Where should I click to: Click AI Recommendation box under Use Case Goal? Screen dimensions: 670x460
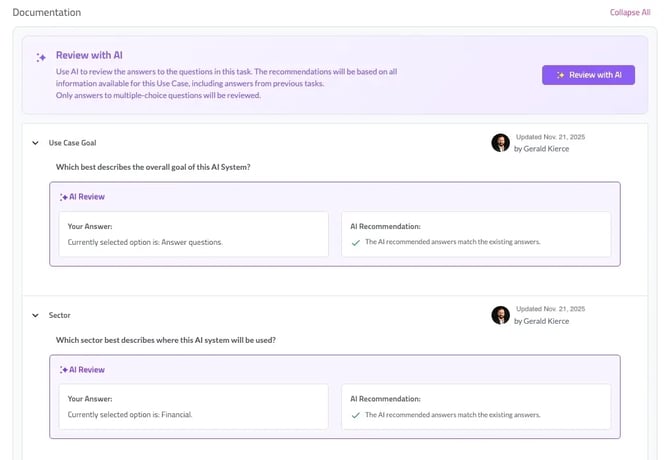pyautogui.click(x=476, y=234)
